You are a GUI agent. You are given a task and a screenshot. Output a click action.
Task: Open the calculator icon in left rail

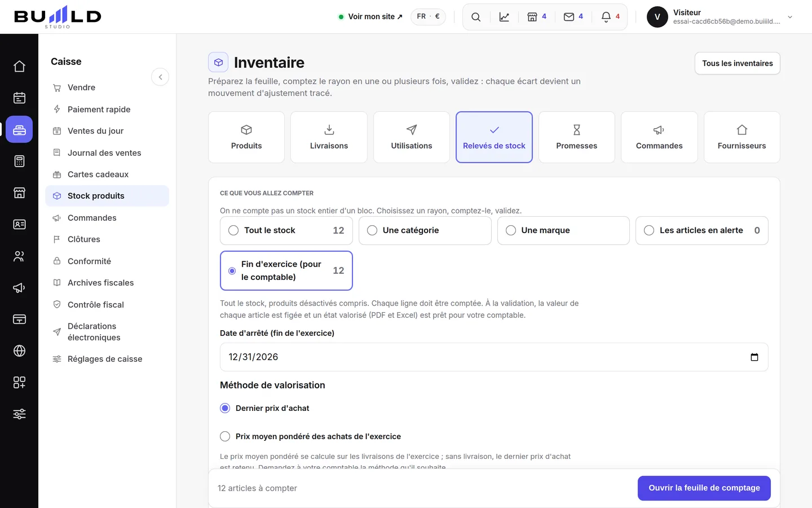pos(19,161)
